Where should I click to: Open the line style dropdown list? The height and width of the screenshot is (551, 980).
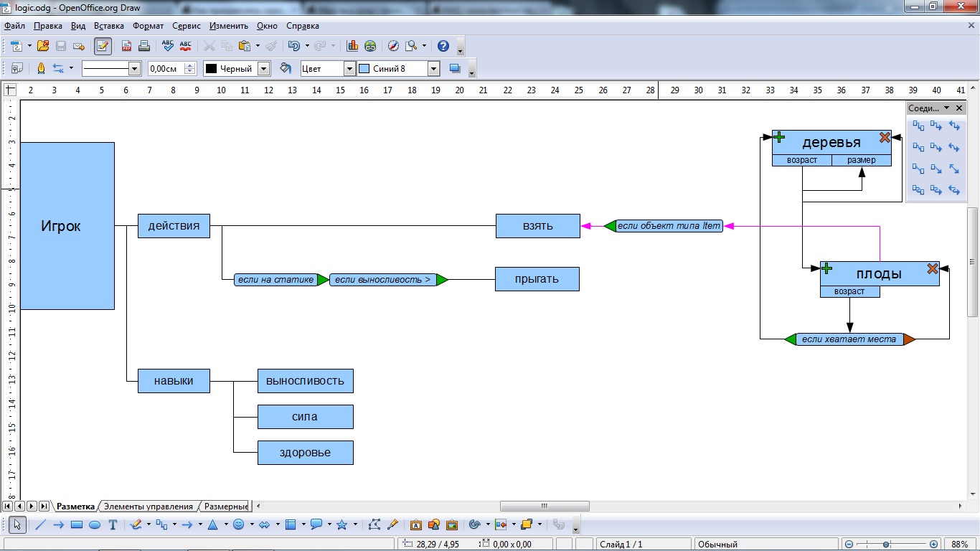[x=134, y=69]
